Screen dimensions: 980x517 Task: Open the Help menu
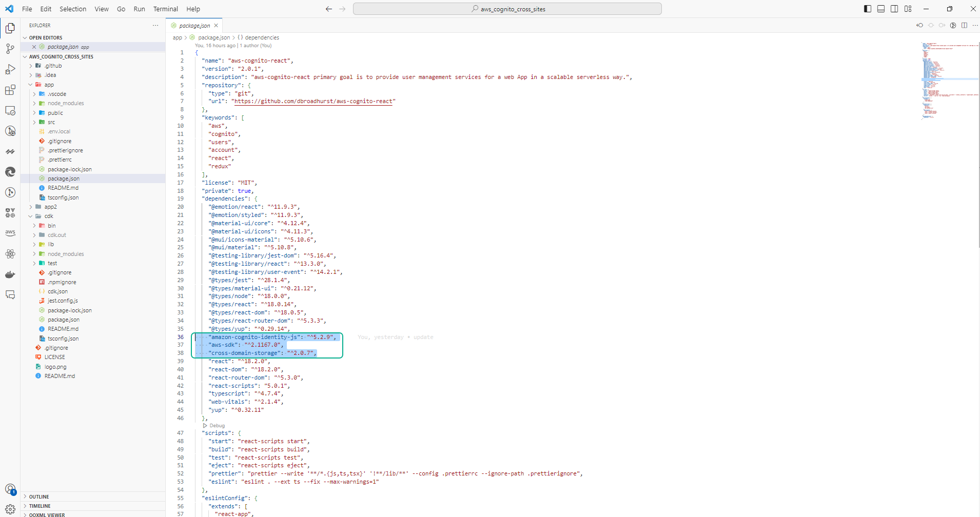pyautogui.click(x=193, y=9)
